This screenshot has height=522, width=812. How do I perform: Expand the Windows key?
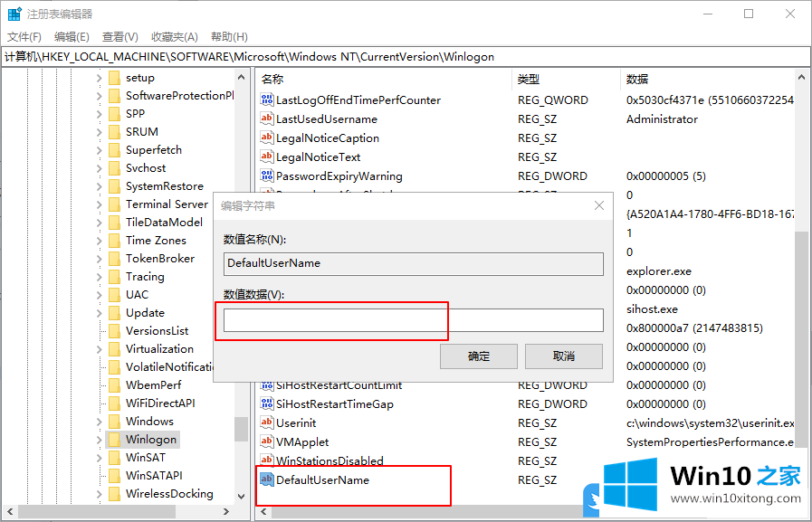coord(99,422)
